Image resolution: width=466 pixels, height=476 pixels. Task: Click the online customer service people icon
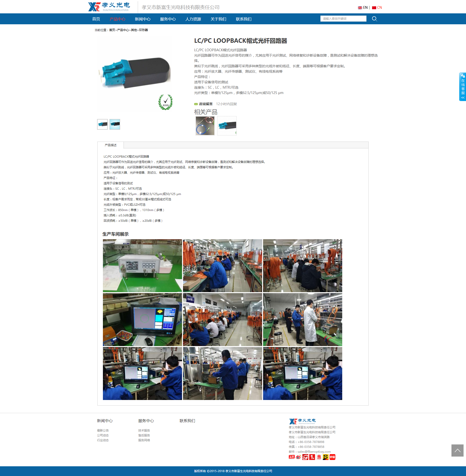click(463, 76)
